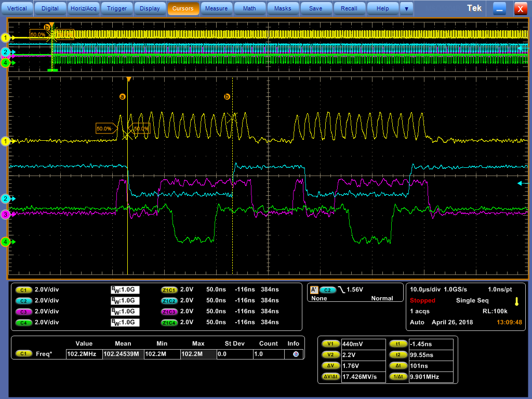Open the Math menu
The image size is (532, 399).
249,8
